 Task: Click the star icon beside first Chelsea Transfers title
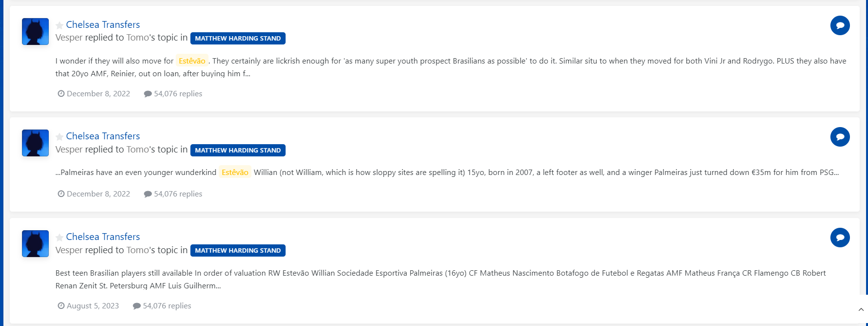click(60, 25)
